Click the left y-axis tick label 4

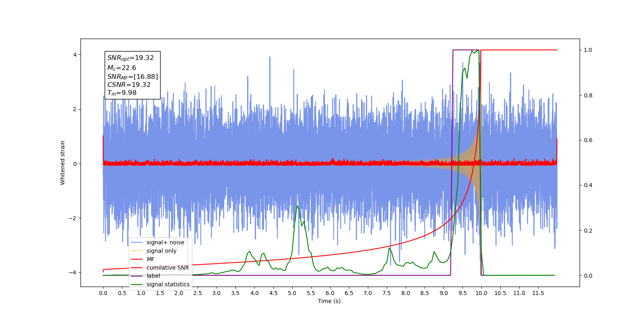click(75, 55)
